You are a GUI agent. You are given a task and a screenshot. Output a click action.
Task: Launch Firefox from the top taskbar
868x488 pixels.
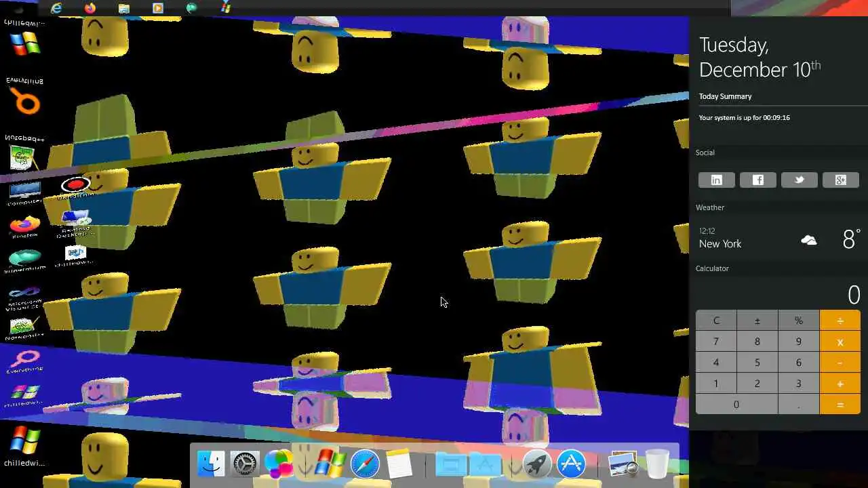pyautogui.click(x=90, y=8)
